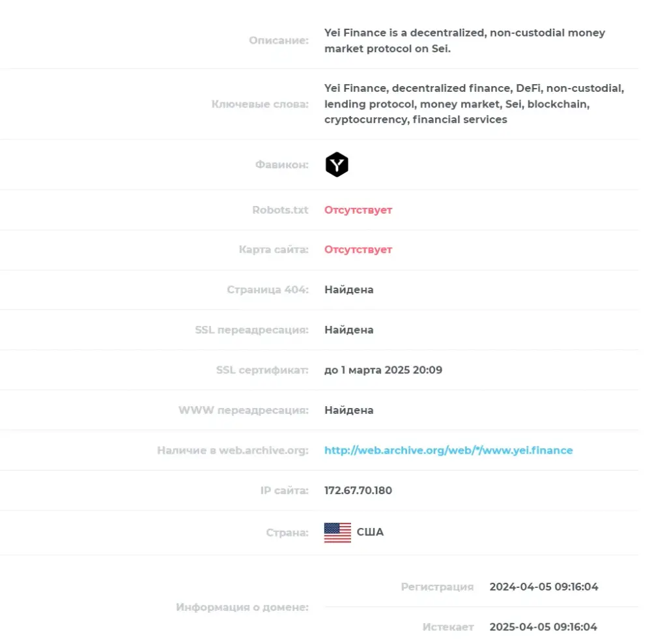Click the 'Описание:' label

279,40
